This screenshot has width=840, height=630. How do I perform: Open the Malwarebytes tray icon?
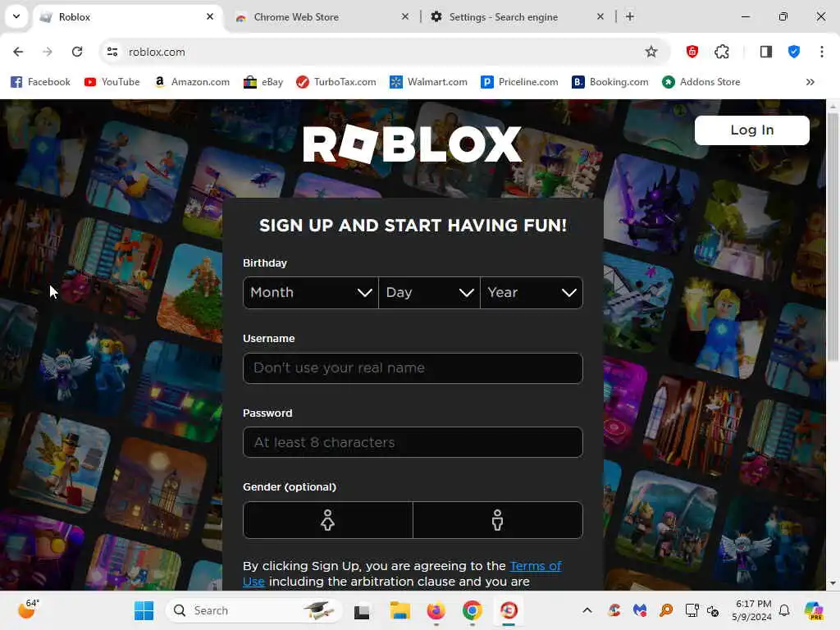(640, 610)
